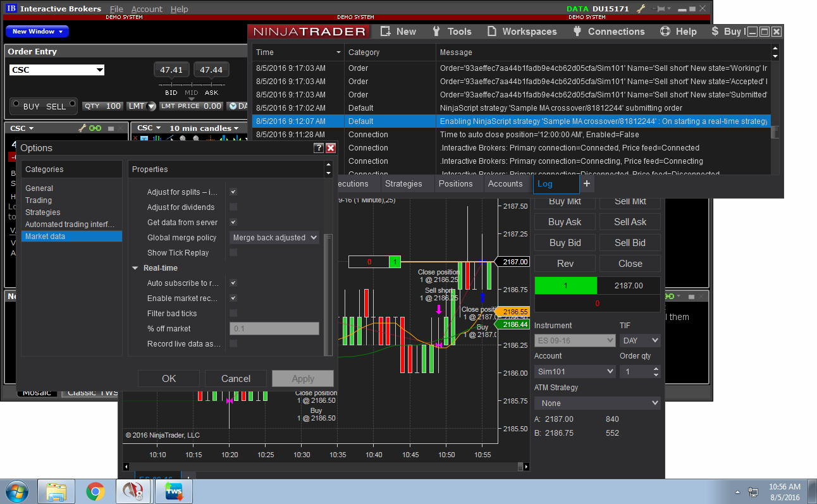
Task: Click the wrench icon in the CSC quote panel
Action: click(x=82, y=128)
